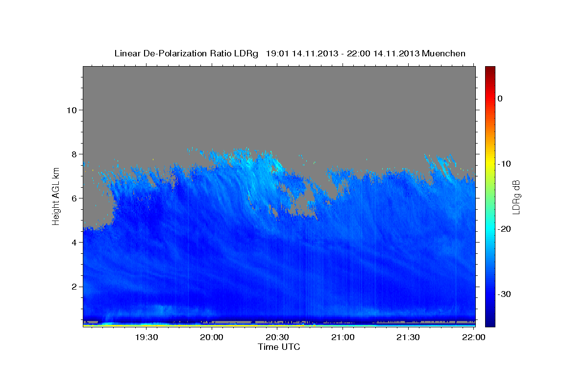588x392 pixels.
Task: Click the 20:30 time tick label
Action: pyautogui.click(x=277, y=337)
